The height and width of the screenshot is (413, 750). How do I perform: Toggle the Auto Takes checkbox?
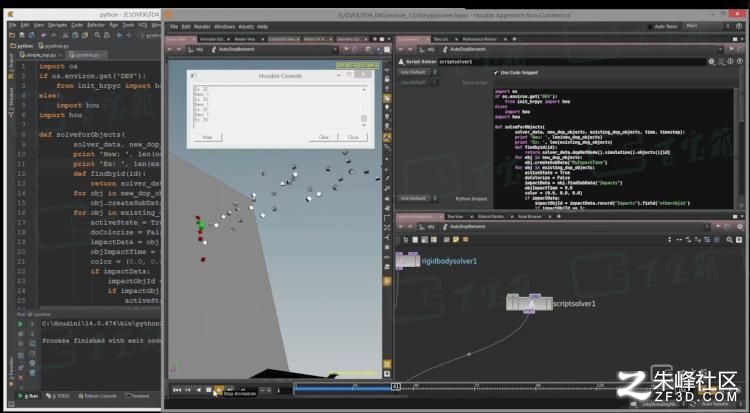pyautogui.click(x=650, y=27)
